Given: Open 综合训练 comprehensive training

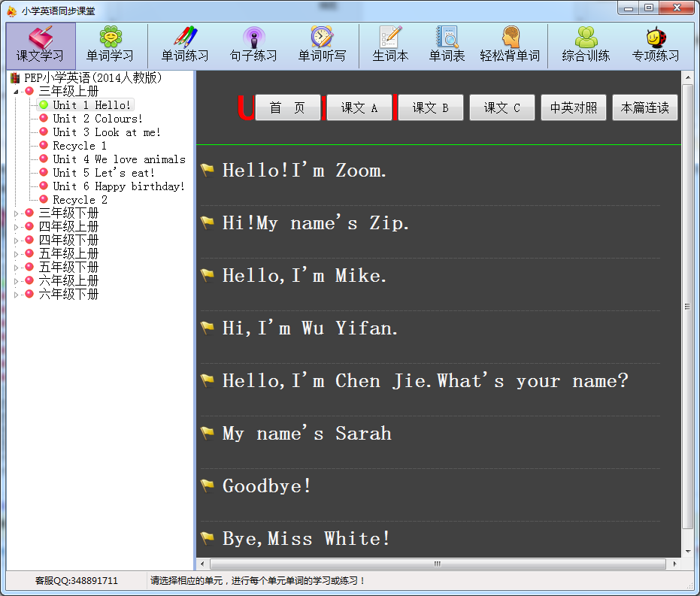Looking at the screenshot, I should point(586,45).
